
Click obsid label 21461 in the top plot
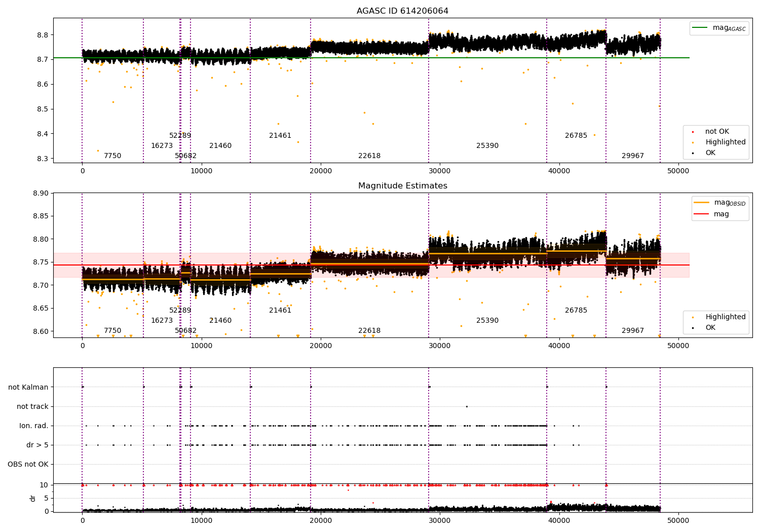point(280,136)
